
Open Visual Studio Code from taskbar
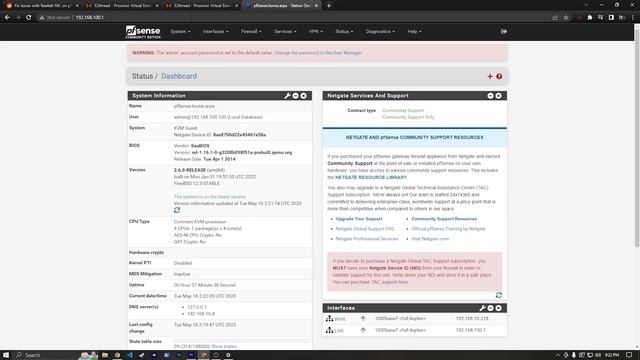(x=129, y=355)
